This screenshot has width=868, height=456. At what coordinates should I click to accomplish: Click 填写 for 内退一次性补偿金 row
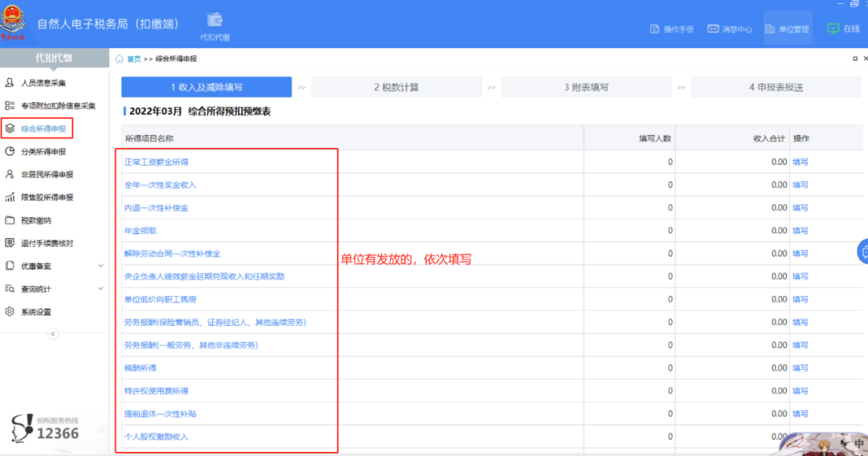800,207
